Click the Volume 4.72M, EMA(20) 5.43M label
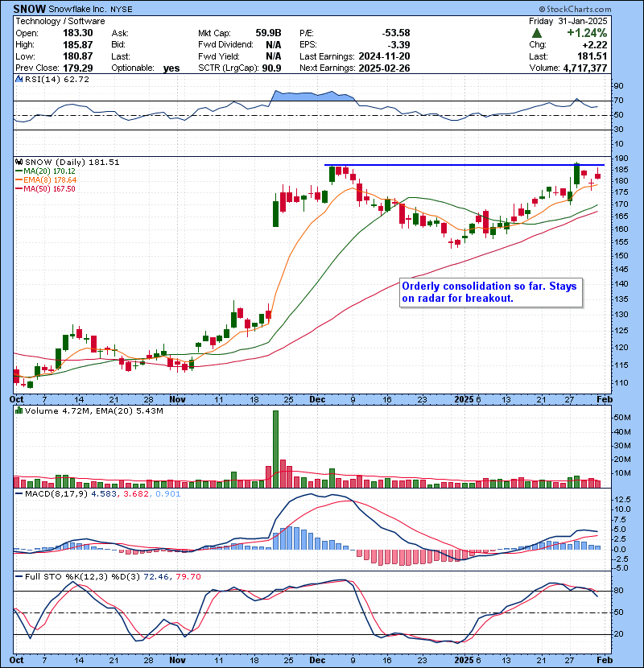The image size is (644, 668). (93, 410)
